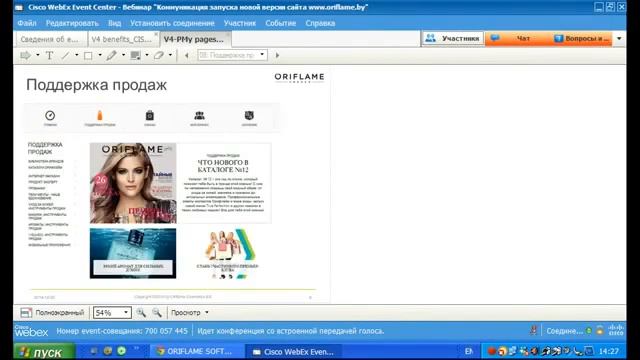The height and width of the screenshot is (360, 640).
Task: Click the people group icon on slide
Action: (x=200, y=116)
